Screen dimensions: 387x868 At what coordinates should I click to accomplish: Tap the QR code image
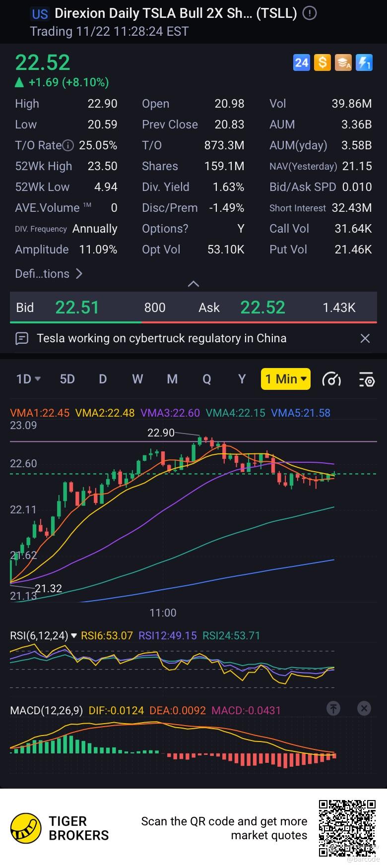click(x=347, y=828)
